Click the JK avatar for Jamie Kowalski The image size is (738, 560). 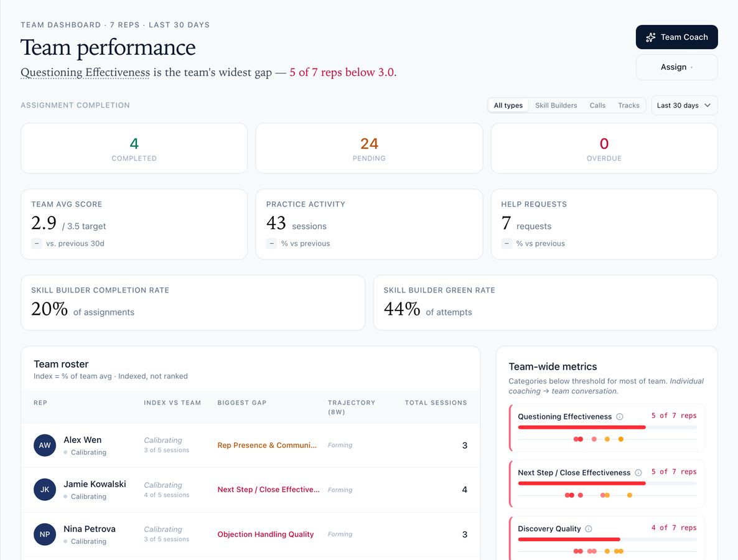pyautogui.click(x=45, y=490)
